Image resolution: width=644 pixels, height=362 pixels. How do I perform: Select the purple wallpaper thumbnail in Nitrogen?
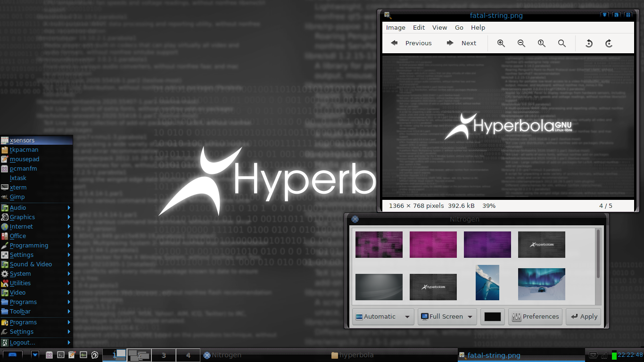click(487, 244)
